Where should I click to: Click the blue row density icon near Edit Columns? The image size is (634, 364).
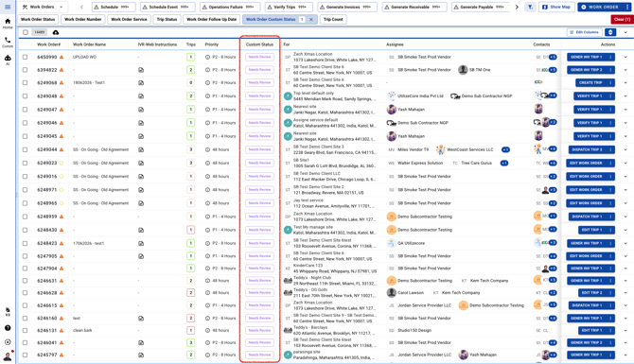click(610, 32)
